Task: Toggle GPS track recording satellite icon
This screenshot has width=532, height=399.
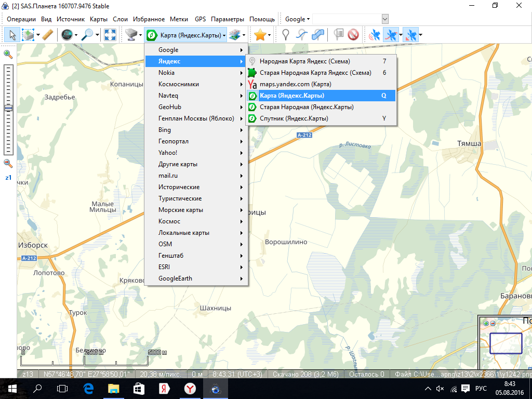Action: point(391,35)
